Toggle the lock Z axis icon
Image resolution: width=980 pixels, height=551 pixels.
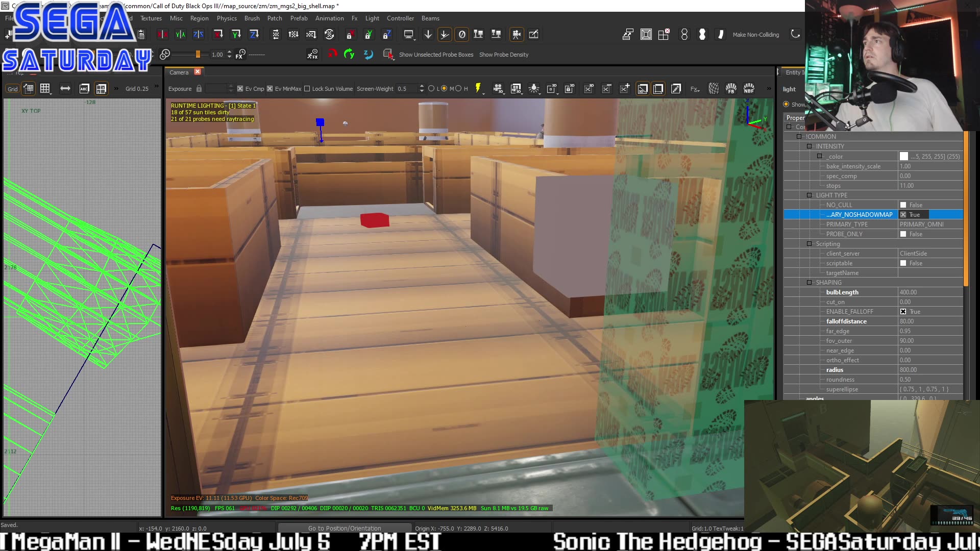pos(387,34)
